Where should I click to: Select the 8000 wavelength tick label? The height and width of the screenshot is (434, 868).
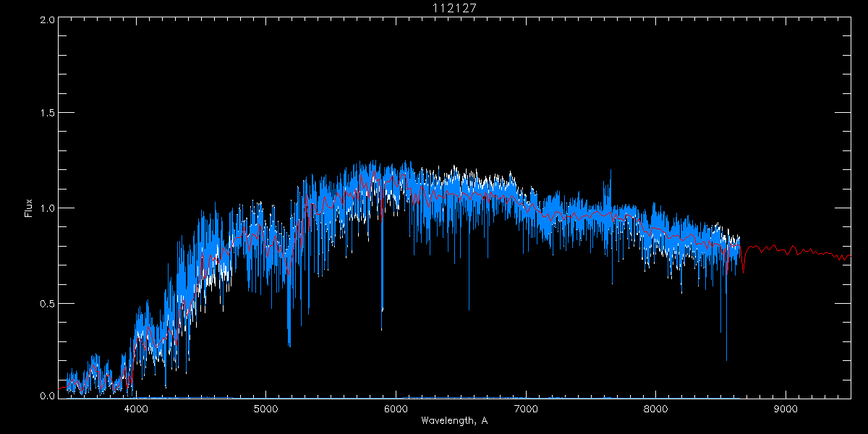coord(656,409)
